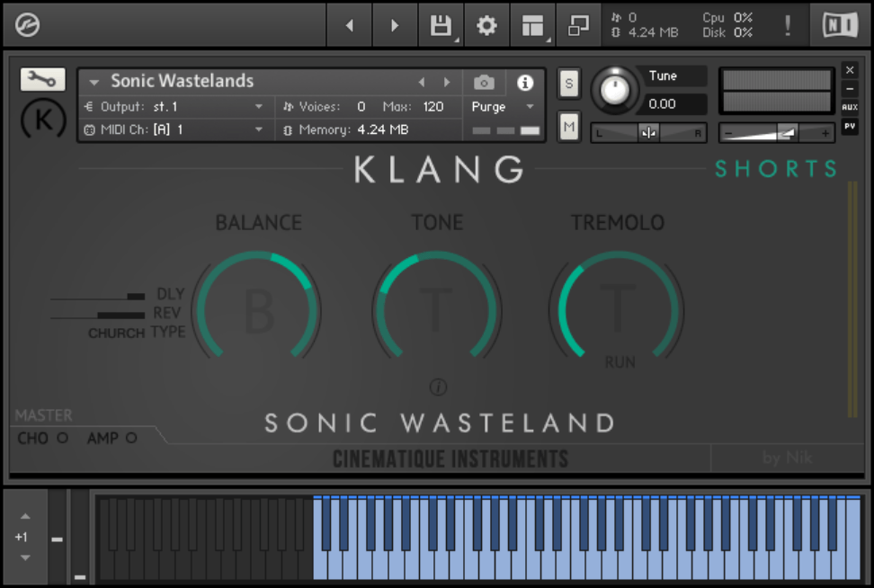874x588 pixels.
Task: Click the volume slider handle
Action: coord(786,133)
